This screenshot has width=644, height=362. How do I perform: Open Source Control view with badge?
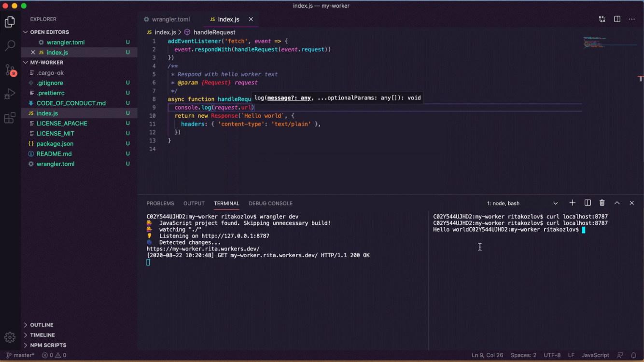(x=10, y=70)
